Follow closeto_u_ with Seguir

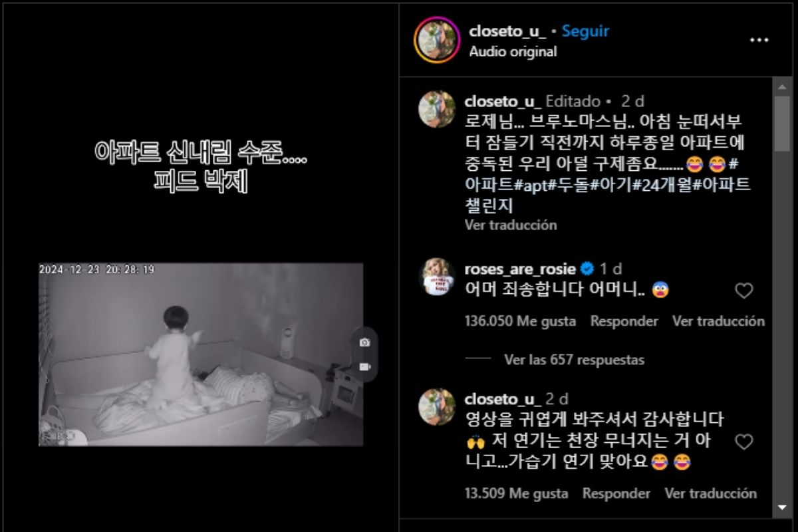click(x=585, y=31)
